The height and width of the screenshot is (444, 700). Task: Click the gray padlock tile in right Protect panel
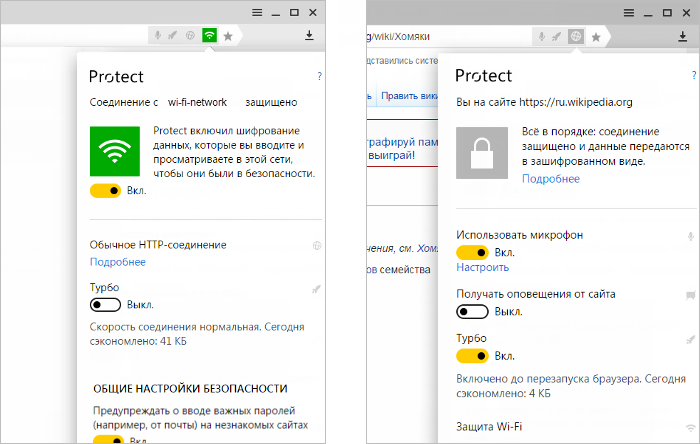click(x=482, y=153)
